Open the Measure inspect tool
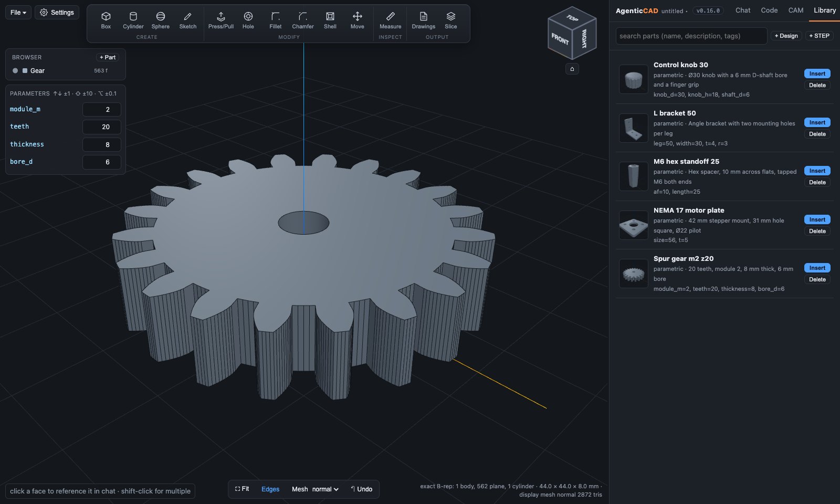This screenshot has width=840, height=504. click(390, 20)
